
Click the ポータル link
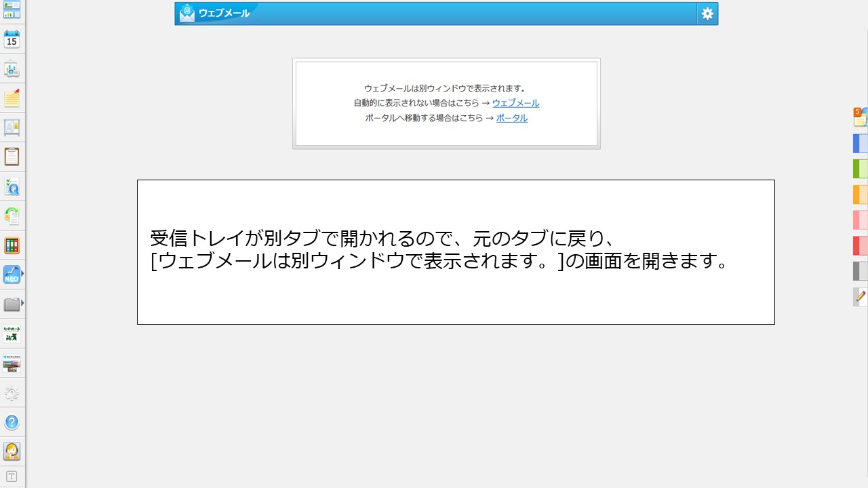coord(511,119)
